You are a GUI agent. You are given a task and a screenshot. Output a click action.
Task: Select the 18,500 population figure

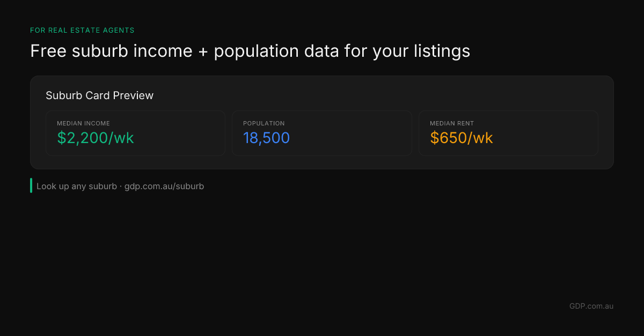[266, 138]
